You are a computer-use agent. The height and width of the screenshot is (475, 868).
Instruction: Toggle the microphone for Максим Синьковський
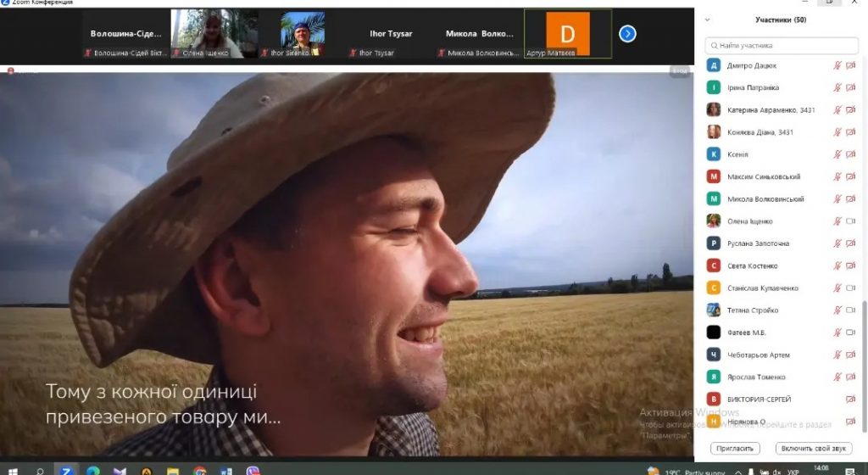tap(837, 176)
